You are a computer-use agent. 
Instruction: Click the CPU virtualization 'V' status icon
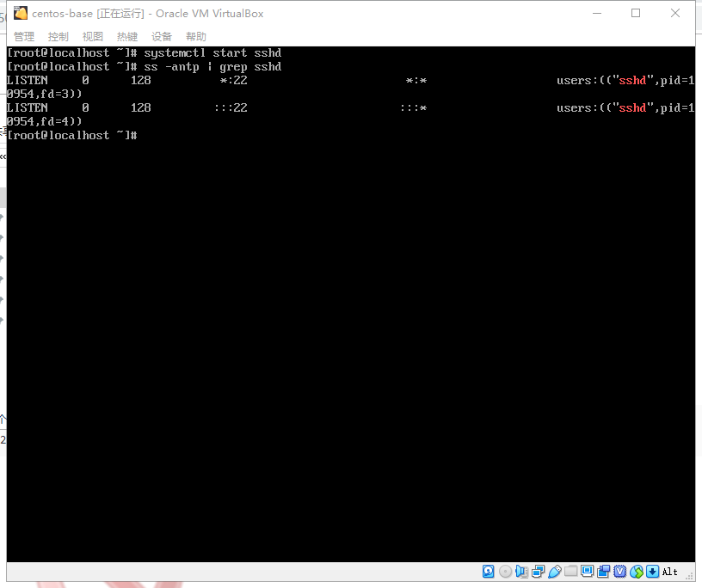[x=619, y=572]
